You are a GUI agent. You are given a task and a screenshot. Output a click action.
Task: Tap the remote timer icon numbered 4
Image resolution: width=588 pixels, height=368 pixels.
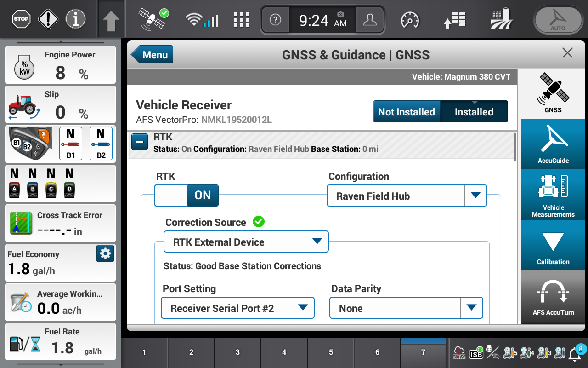(527, 353)
